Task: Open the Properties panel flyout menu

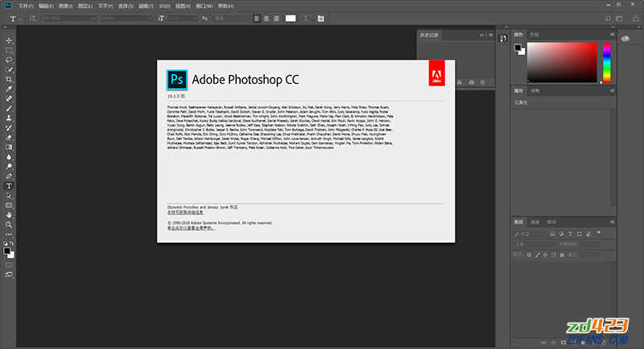Action: coord(612,91)
